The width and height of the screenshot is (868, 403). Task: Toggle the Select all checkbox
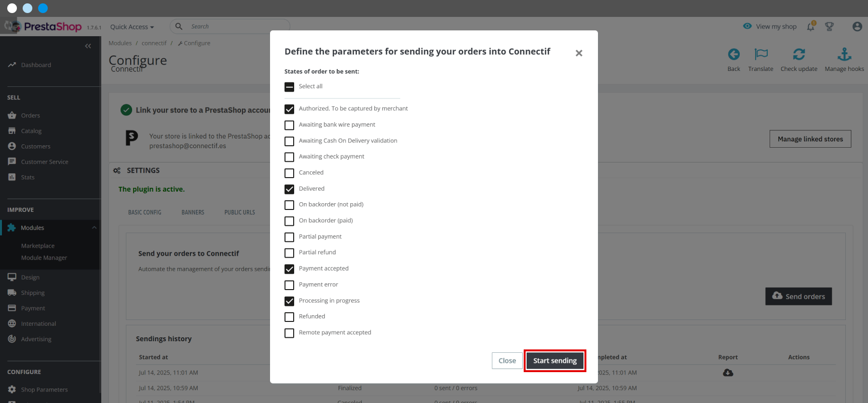pos(289,87)
